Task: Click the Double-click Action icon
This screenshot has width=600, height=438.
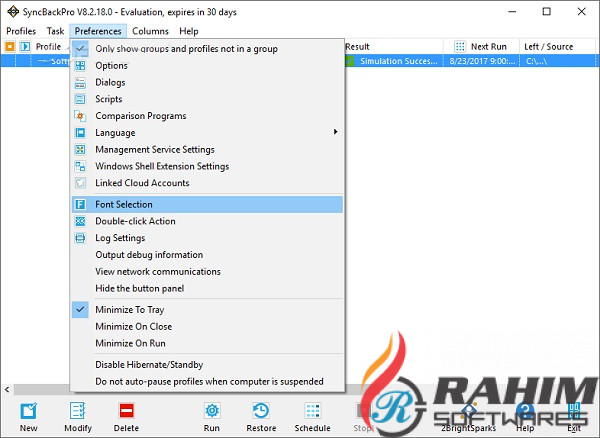Action: tap(80, 221)
